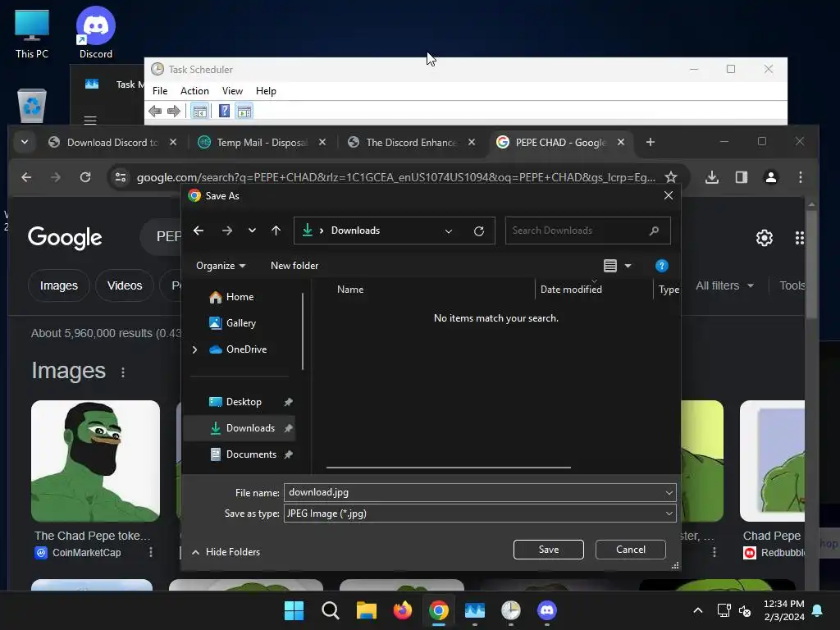Open Firefox from taskbar
The image size is (840, 630).
[x=402, y=610]
